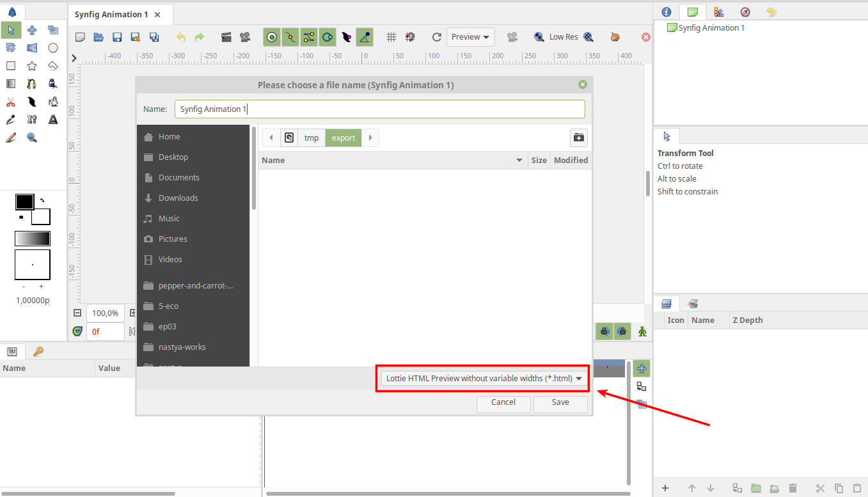
Task: Open the Info panel tab
Action: tap(667, 12)
